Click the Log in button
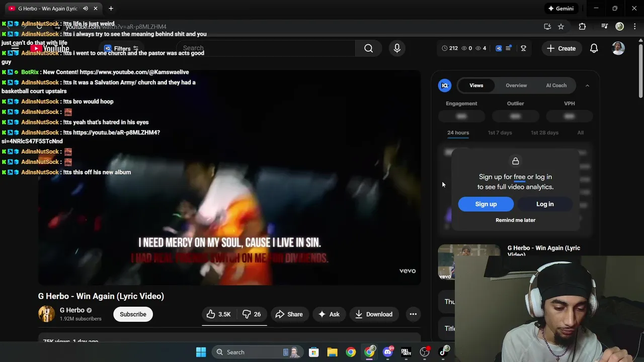644x362 pixels. click(x=545, y=204)
